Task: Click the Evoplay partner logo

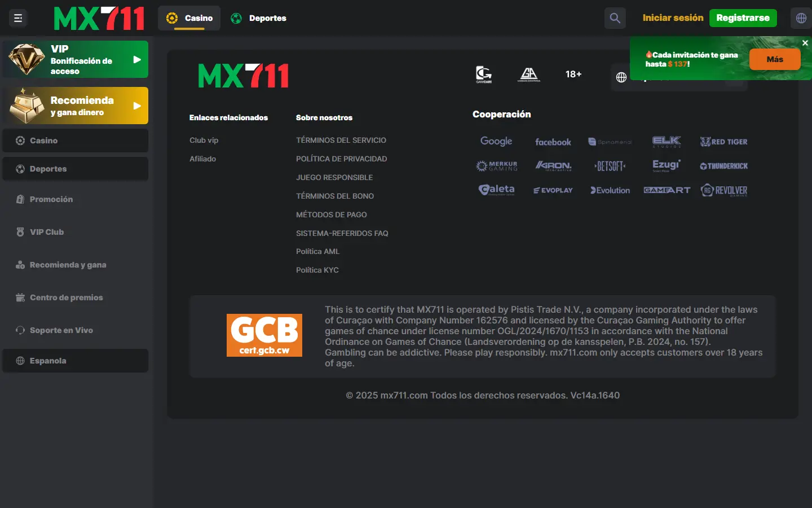Action: tap(553, 190)
